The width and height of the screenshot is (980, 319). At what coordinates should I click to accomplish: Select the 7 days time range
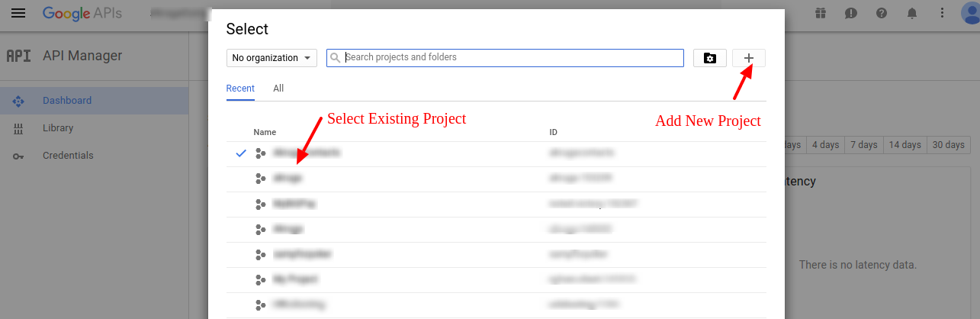pos(864,145)
